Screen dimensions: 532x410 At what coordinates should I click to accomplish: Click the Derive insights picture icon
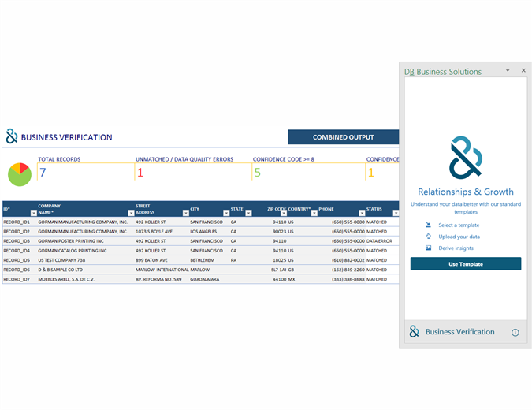(x=428, y=248)
